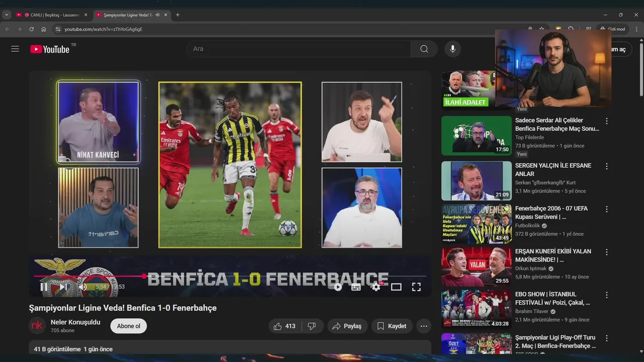The image size is (644, 362).
Task: Open Neler Konuşuldu channel avatar
Action: [x=37, y=326]
